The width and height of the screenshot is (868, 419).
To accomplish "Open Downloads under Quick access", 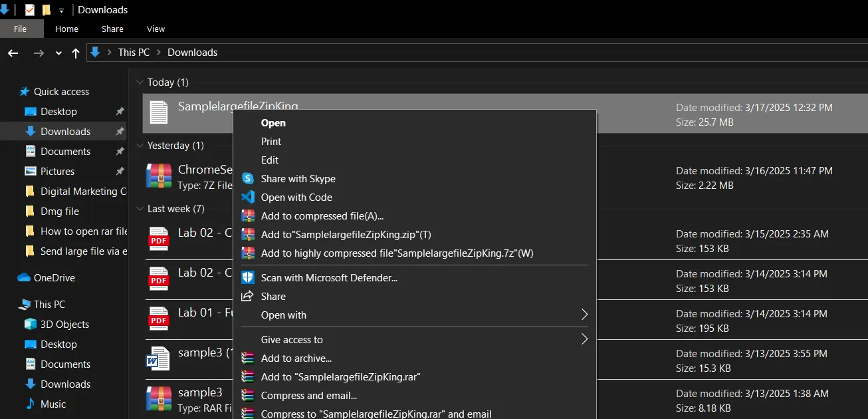I will pyautogui.click(x=66, y=132).
